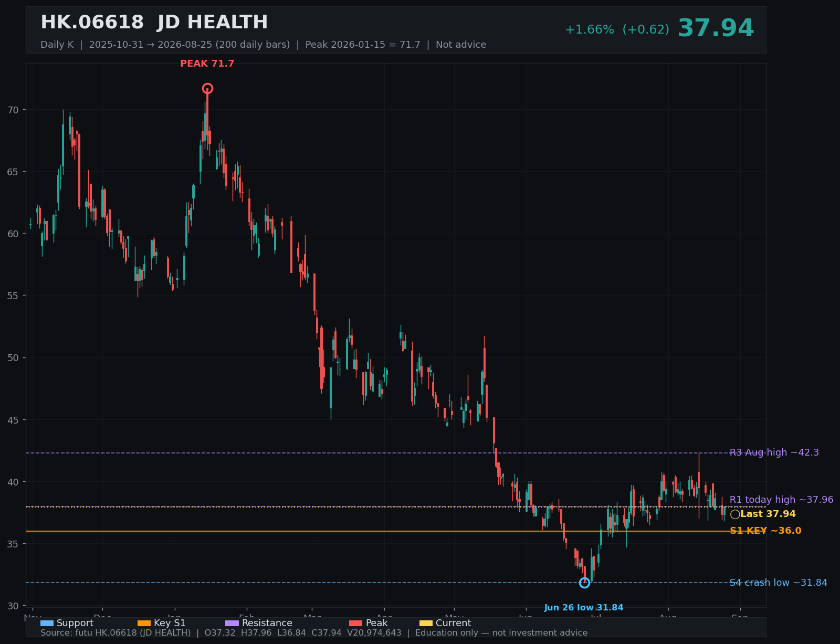The height and width of the screenshot is (644, 840).
Task: Select the orange Key S1 legend swatch
Action: [144, 624]
